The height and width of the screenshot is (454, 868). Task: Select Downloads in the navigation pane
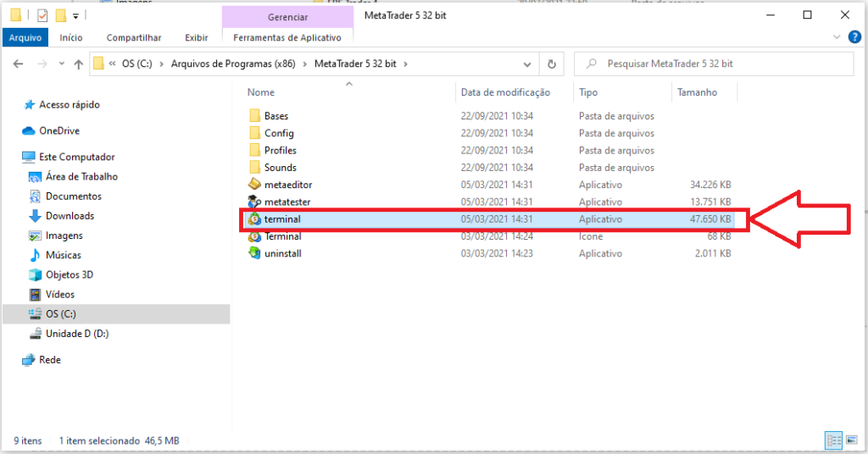70,216
